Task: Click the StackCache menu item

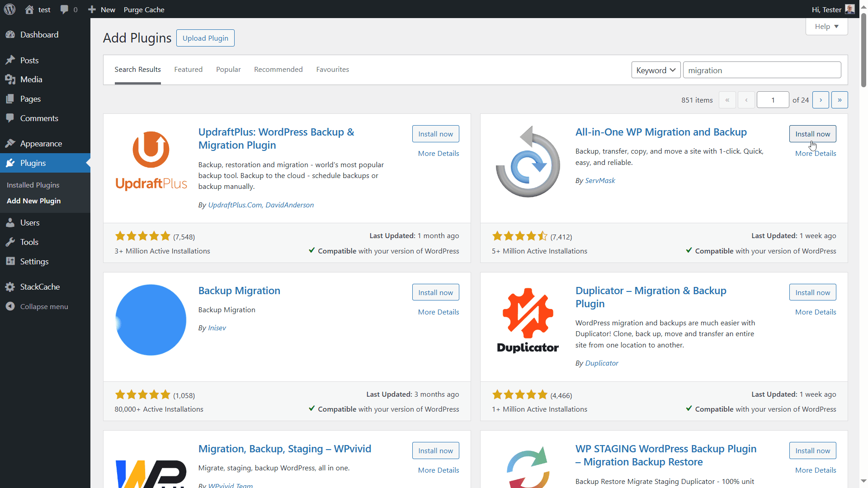Action: tap(39, 286)
